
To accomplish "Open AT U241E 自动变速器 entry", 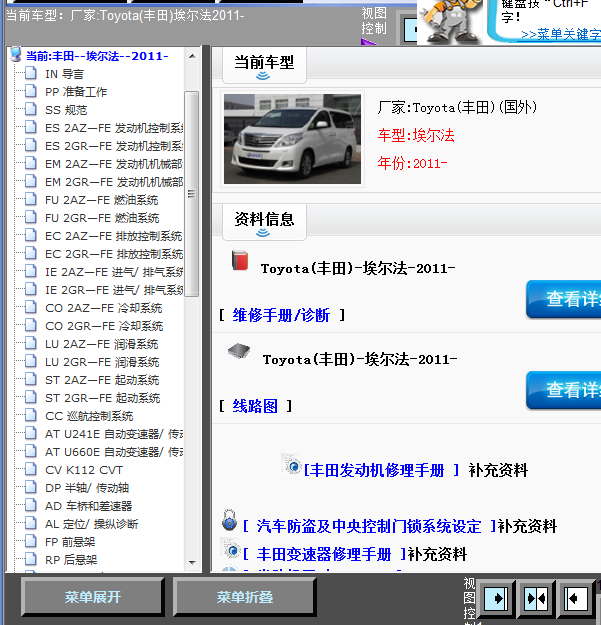I will [114, 434].
